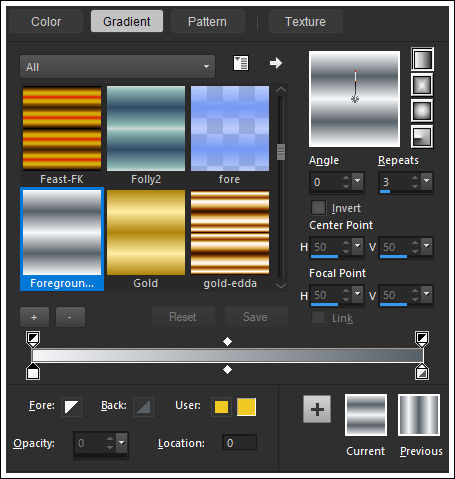This screenshot has height=479, width=455.
Task: Toggle the Link checkbox
Action: click(318, 318)
